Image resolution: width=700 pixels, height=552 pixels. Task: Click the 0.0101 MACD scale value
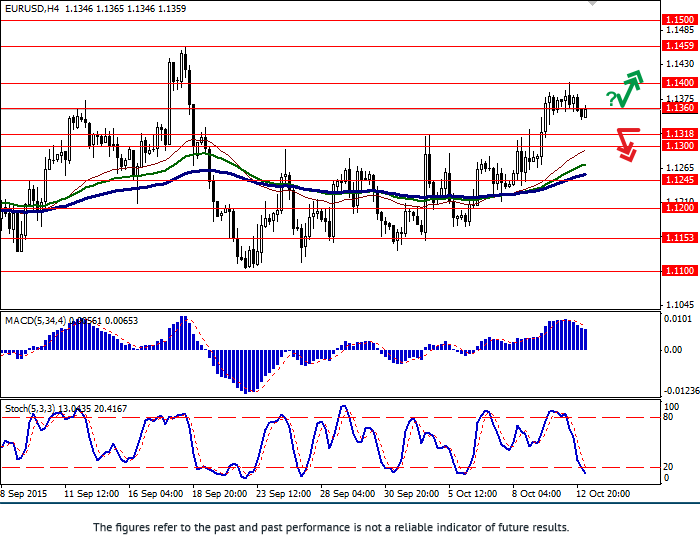pos(678,319)
